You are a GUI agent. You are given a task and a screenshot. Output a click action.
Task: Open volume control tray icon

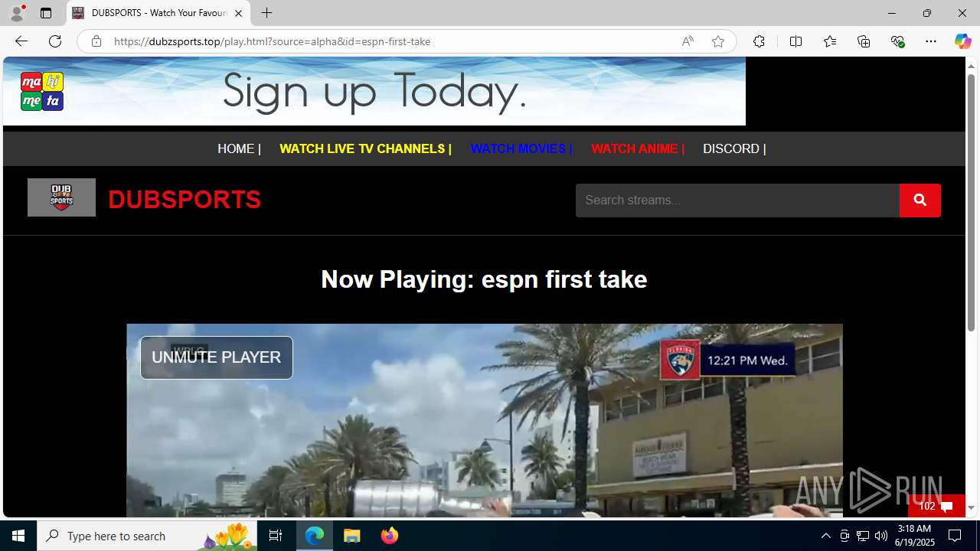881,536
